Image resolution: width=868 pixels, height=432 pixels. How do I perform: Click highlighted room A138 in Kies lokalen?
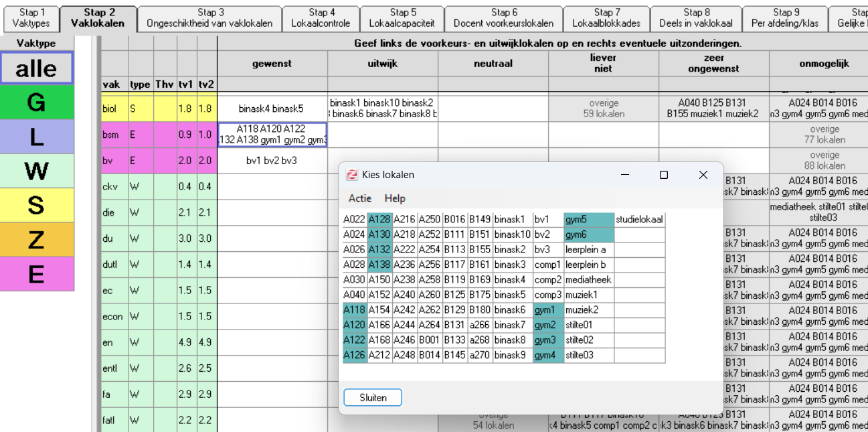tap(379, 265)
